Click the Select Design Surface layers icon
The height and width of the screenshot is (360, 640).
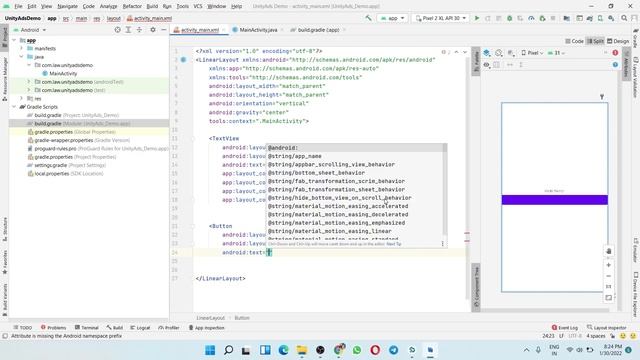[x=487, y=53]
